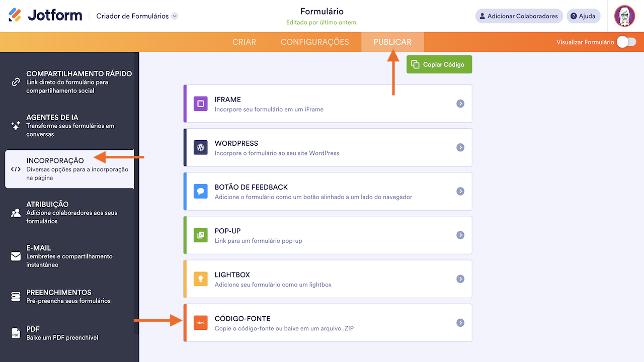Click the WordPress icon
This screenshot has width=644, height=362.
coord(200,147)
